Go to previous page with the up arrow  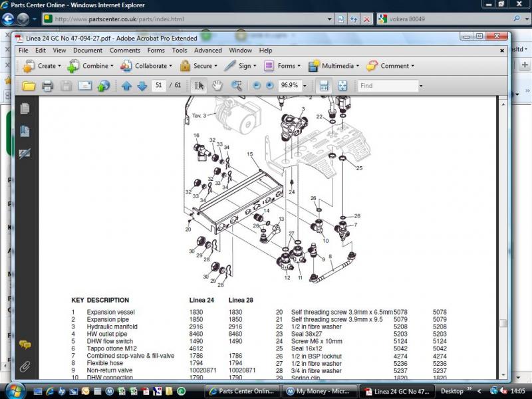[x=126, y=86]
